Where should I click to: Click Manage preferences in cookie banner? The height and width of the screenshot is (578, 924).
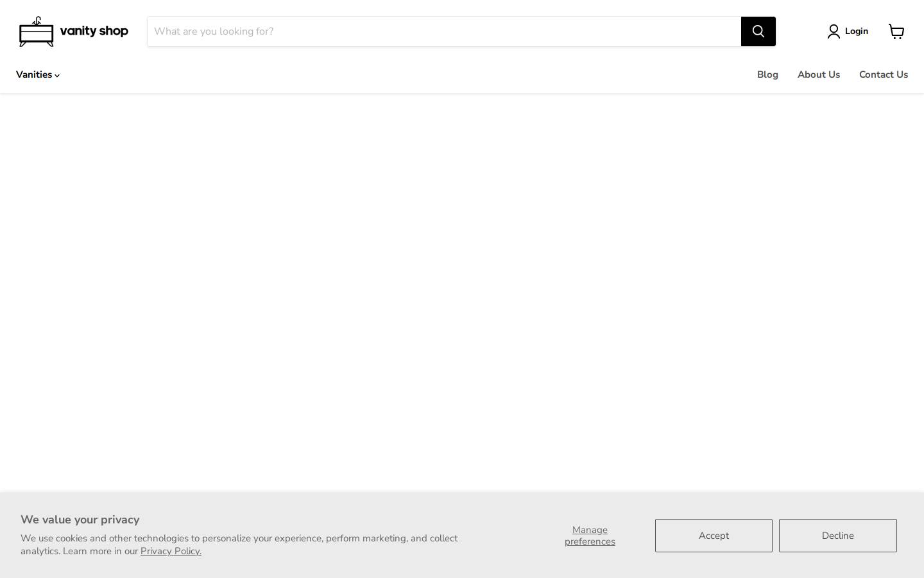pos(590,536)
